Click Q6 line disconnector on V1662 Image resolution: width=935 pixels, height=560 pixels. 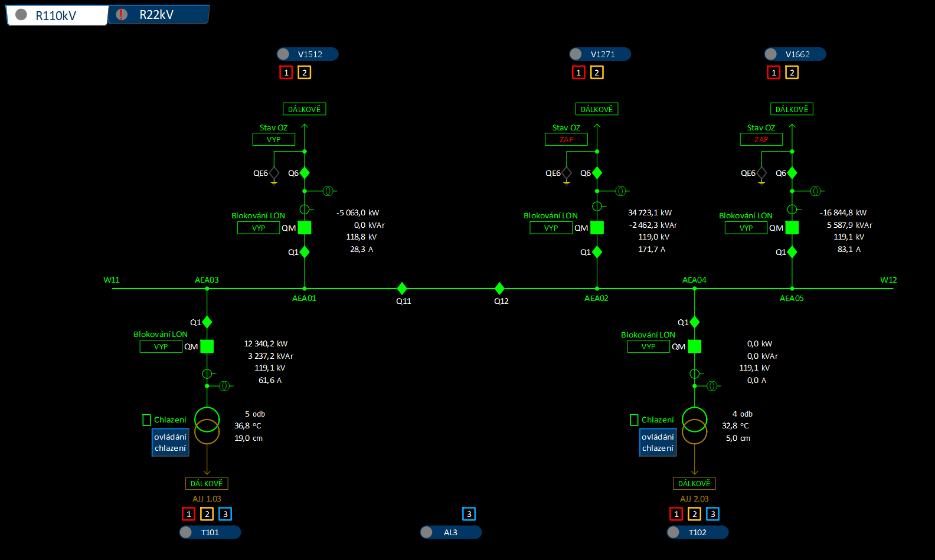click(x=792, y=173)
